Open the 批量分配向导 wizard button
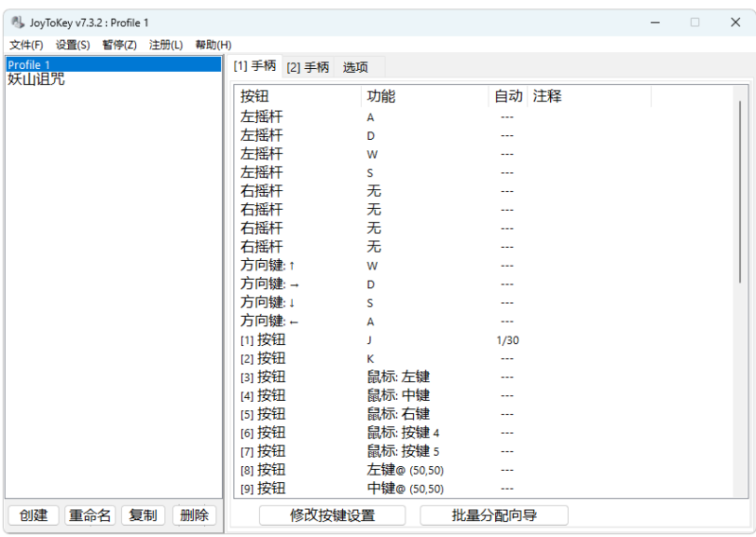This screenshot has width=756, height=537. [x=494, y=515]
